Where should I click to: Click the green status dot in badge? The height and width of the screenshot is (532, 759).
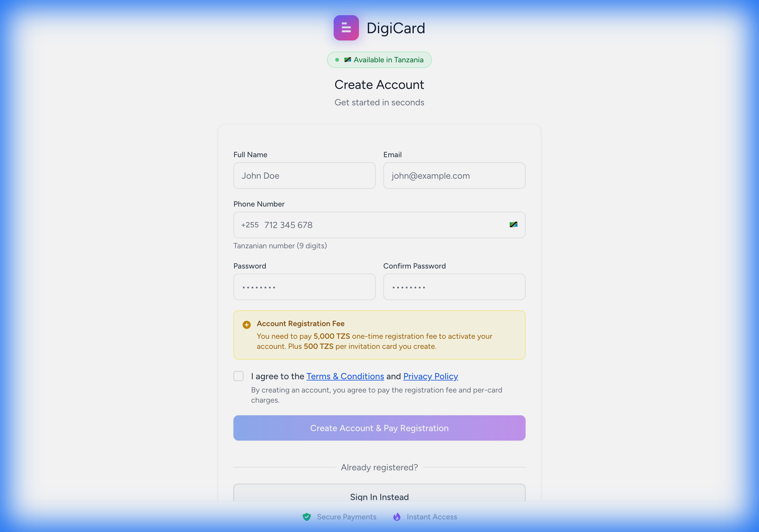coord(337,60)
